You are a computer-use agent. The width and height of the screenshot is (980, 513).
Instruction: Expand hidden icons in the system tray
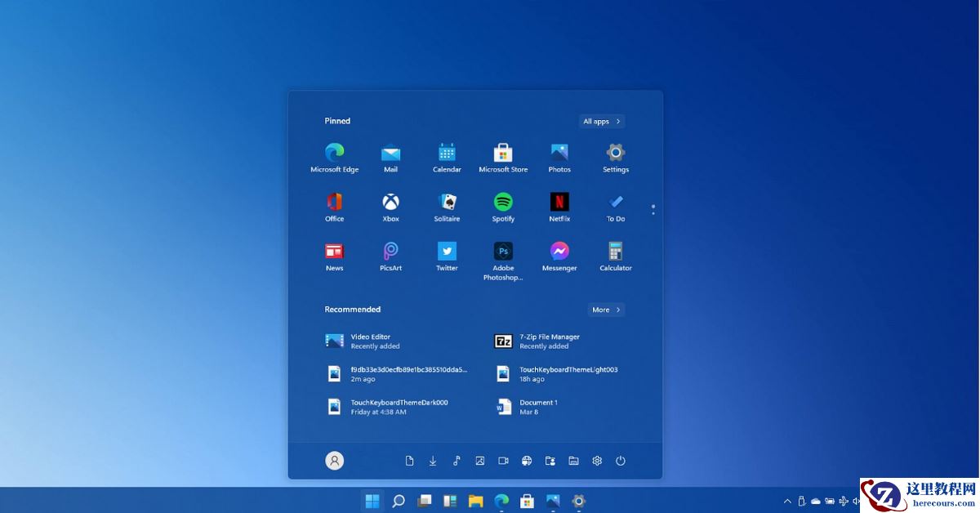tap(786, 501)
